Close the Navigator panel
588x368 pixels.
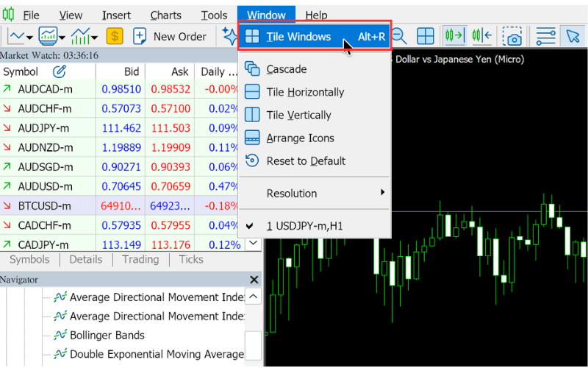[x=254, y=280]
